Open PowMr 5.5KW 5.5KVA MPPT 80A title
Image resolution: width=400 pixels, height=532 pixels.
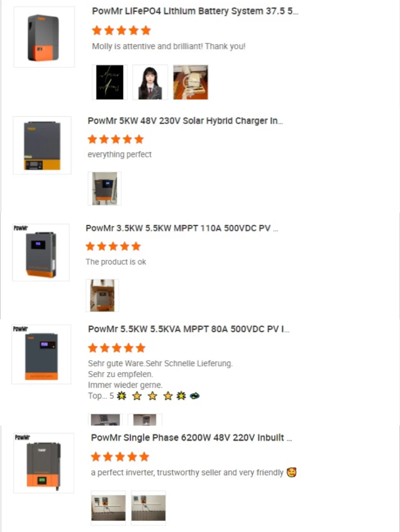[189, 329]
